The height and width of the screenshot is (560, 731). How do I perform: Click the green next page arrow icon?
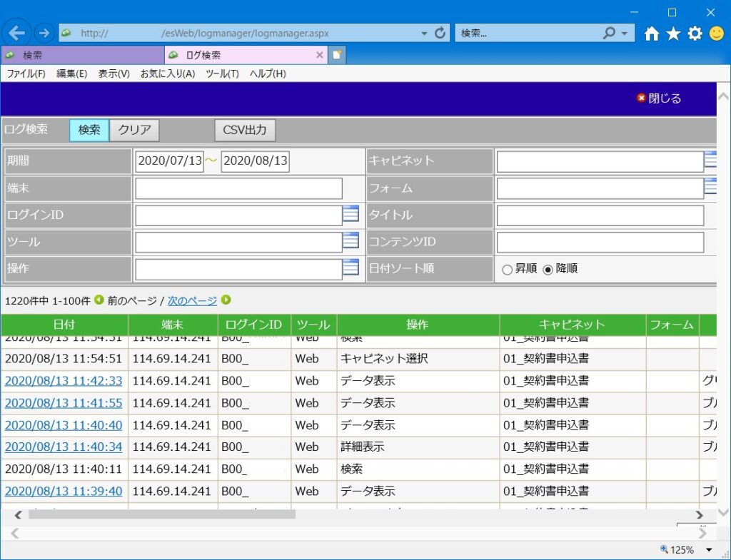(x=226, y=300)
